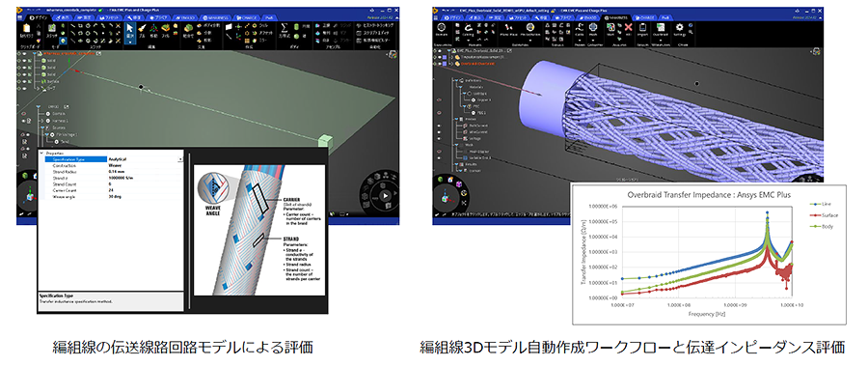Collapse the Properties section expander
Screen dimensions: 868x366
pos(41,153)
